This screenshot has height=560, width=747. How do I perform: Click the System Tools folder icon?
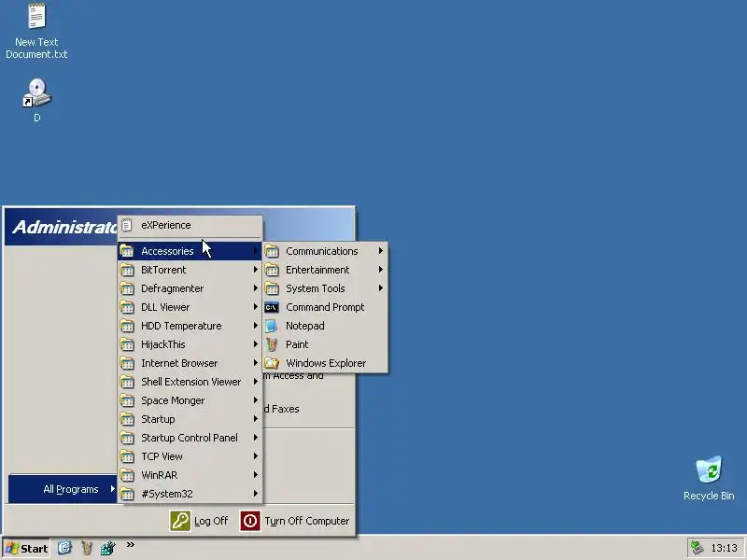tap(272, 288)
